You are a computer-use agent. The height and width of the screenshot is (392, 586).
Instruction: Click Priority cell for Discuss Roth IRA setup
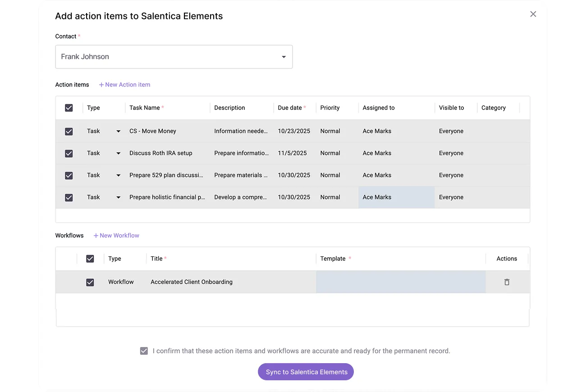click(337, 153)
